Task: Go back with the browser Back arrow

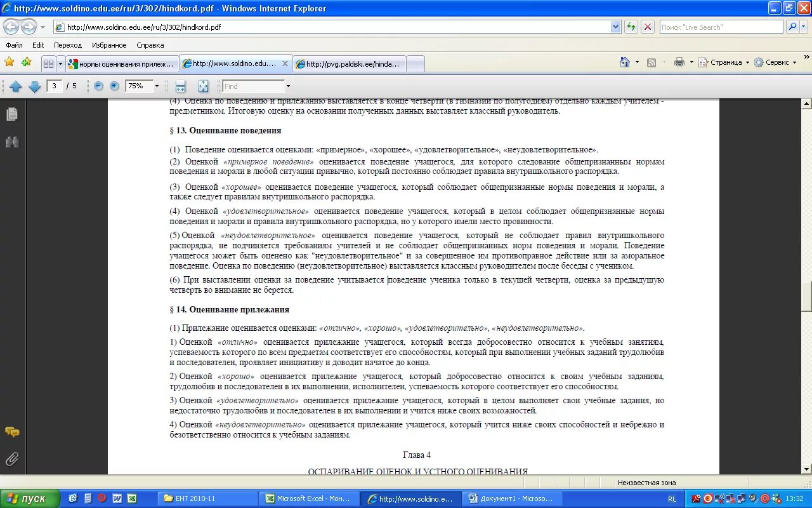Action: click(11, 27)
